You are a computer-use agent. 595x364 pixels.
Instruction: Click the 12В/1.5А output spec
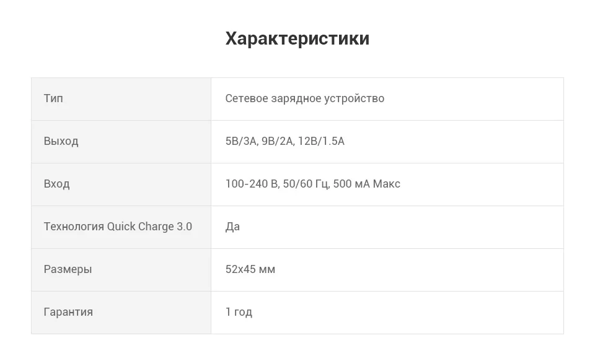tap(321, 141)
